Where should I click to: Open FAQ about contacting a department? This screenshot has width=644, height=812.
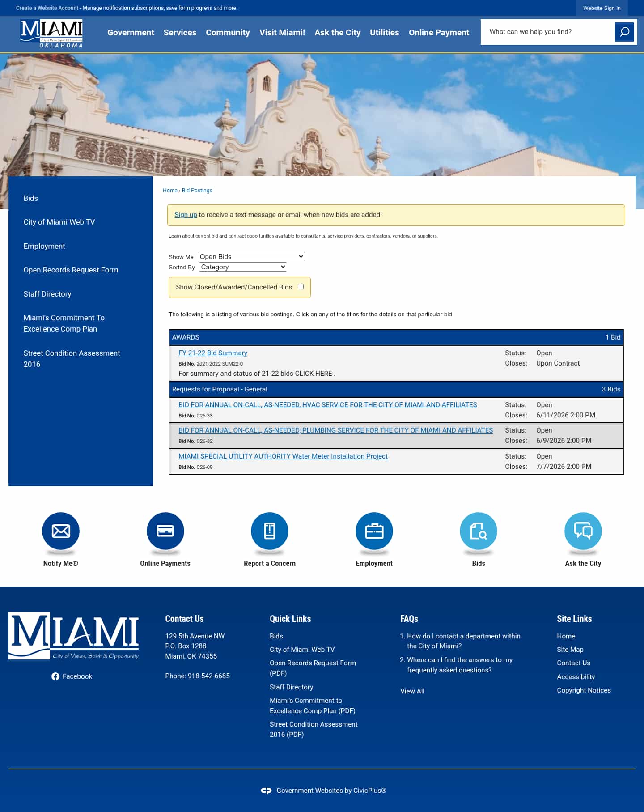(x=463, y=641)
